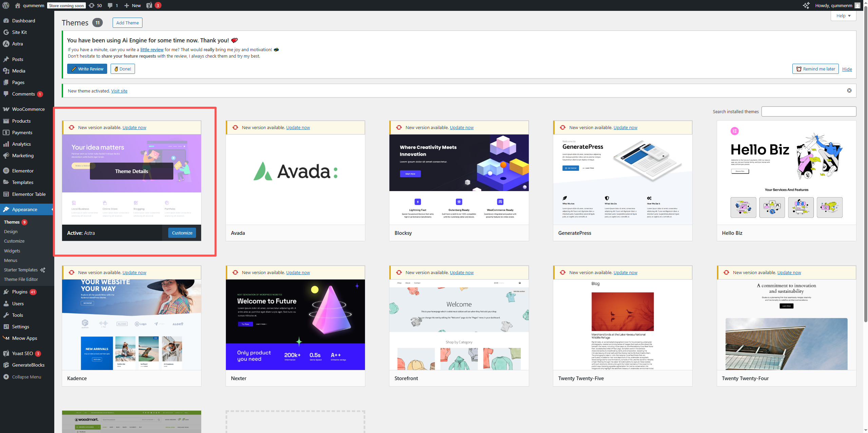Open updates icon showing 50

(x=95, y=5)
